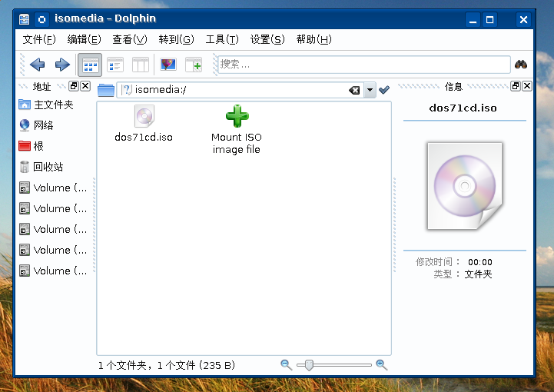
Task: Click the dos71cd.iso title in 信息 panel
Action: click(x=463, y=108)
